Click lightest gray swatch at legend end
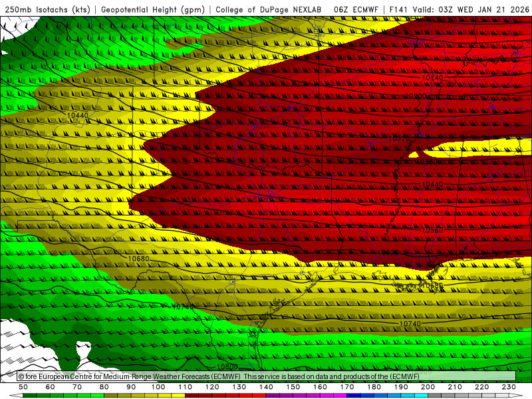The image size is (532, 399). (x=502, y=396)
